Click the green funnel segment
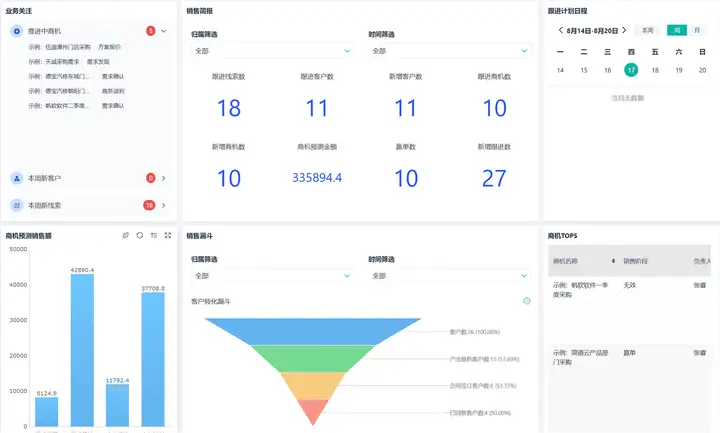This screenshot has height=433, width=720. coord(313,359)
